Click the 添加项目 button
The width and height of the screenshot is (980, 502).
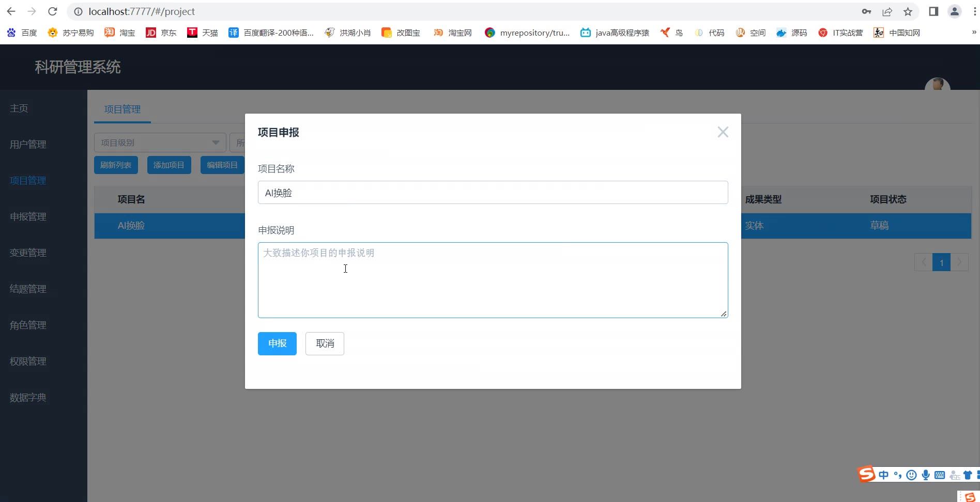[x=169, y=165]
